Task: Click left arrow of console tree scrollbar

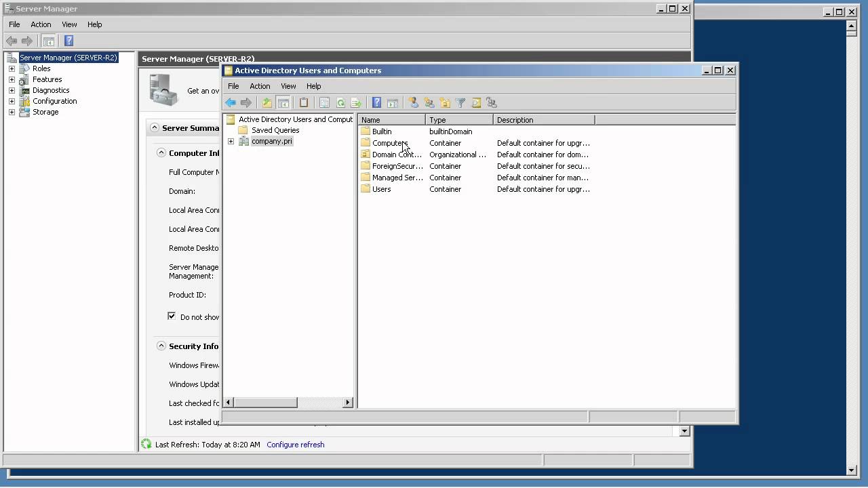Action: coord(229,402)
